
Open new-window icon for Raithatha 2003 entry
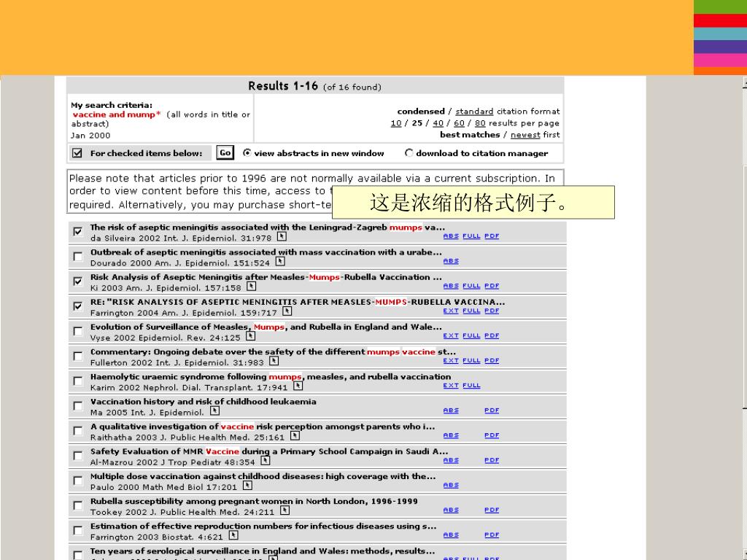[x=295, y=436]
